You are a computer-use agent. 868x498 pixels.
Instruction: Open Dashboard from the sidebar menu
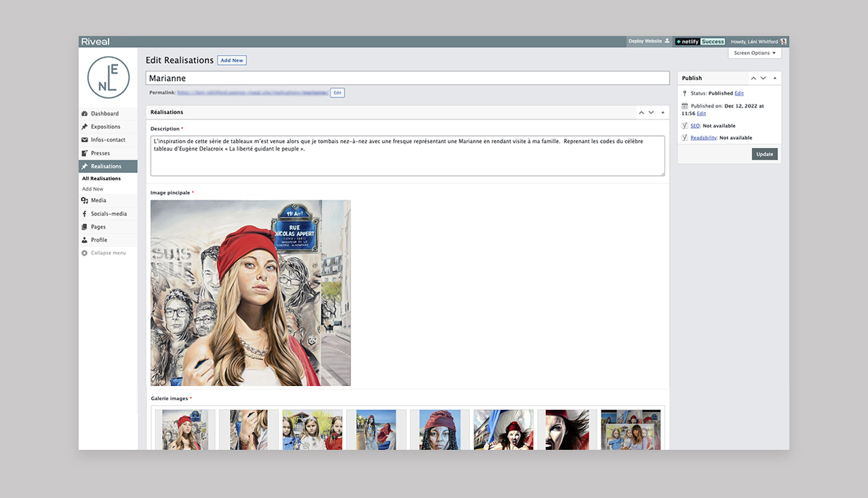[108, 114]
